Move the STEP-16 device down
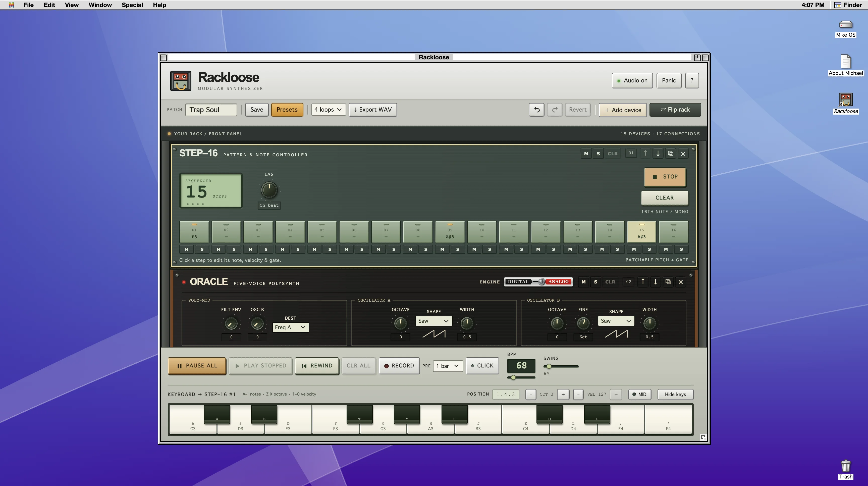This screenshot has width=868, height=486. (x=658, y=153)
